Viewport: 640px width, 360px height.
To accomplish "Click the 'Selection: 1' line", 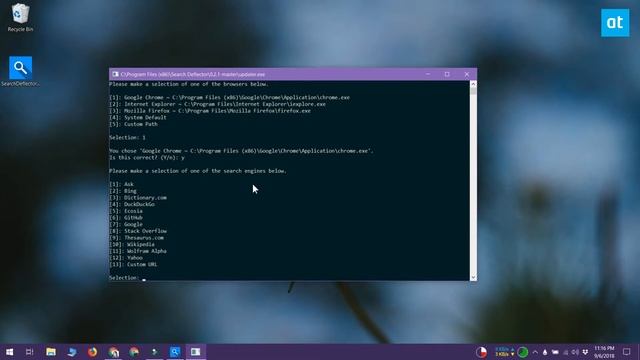I will 127,138.
